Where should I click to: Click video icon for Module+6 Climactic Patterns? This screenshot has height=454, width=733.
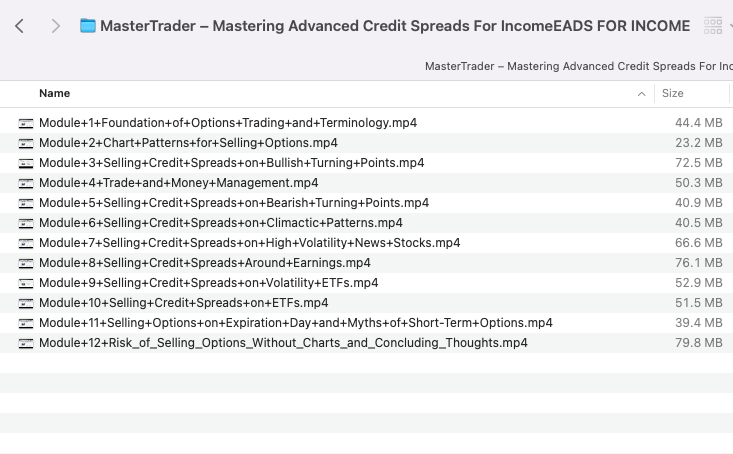26,223
